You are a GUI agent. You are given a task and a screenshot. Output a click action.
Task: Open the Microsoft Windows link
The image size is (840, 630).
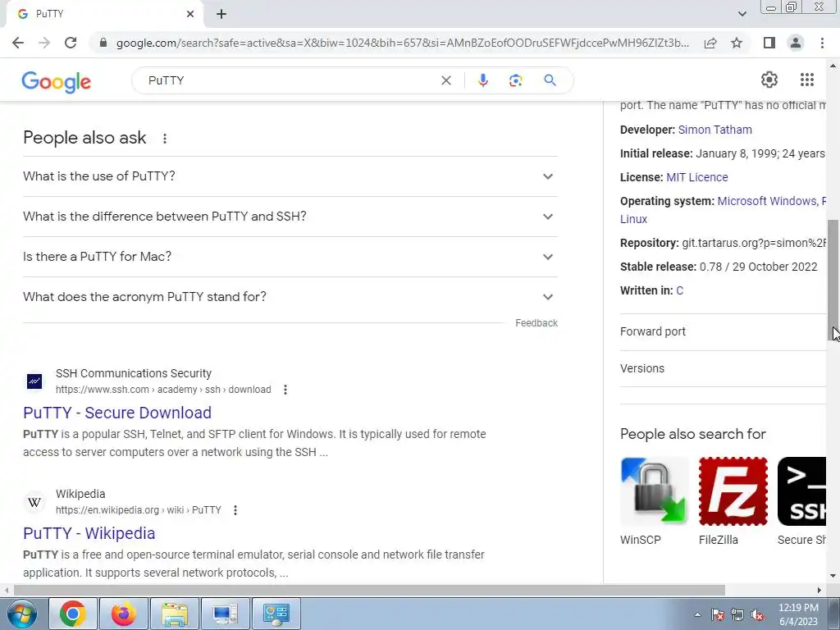(x=767, y=201)
